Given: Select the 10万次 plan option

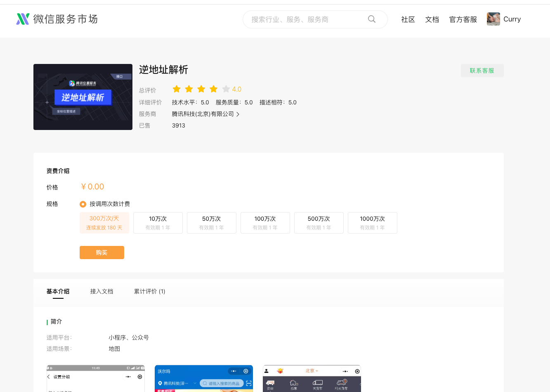Looking at the screenshot, I should click(158, 223).
